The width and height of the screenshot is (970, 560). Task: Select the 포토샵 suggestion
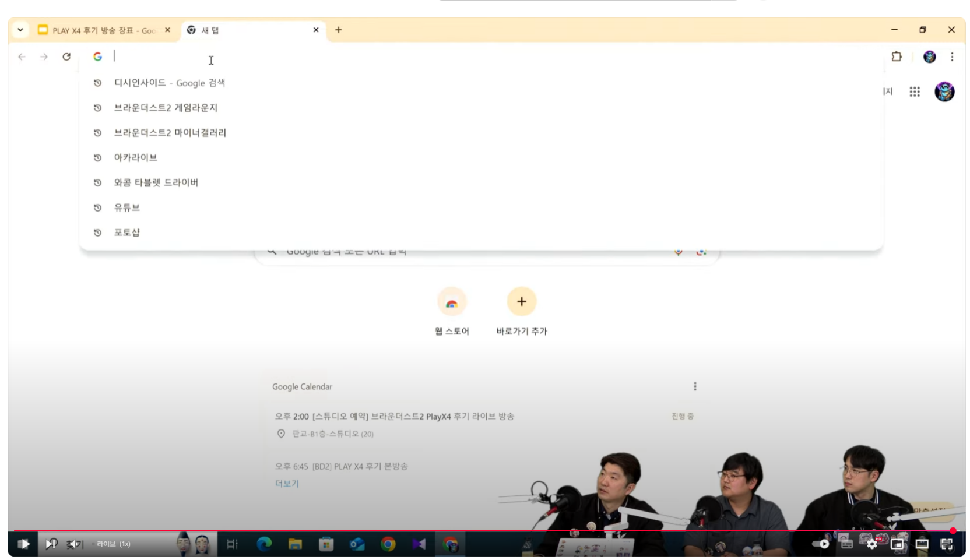point(481,233)
